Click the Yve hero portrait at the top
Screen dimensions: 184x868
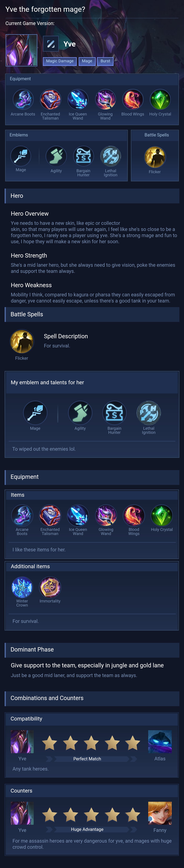(x=22, y=50)
